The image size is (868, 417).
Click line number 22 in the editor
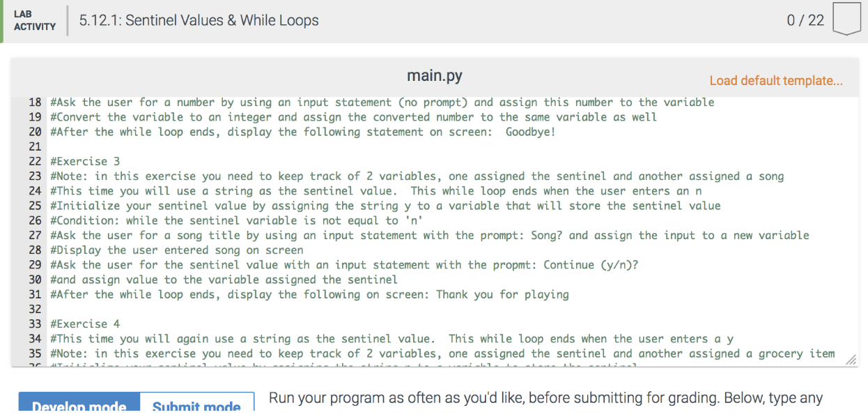32,161
